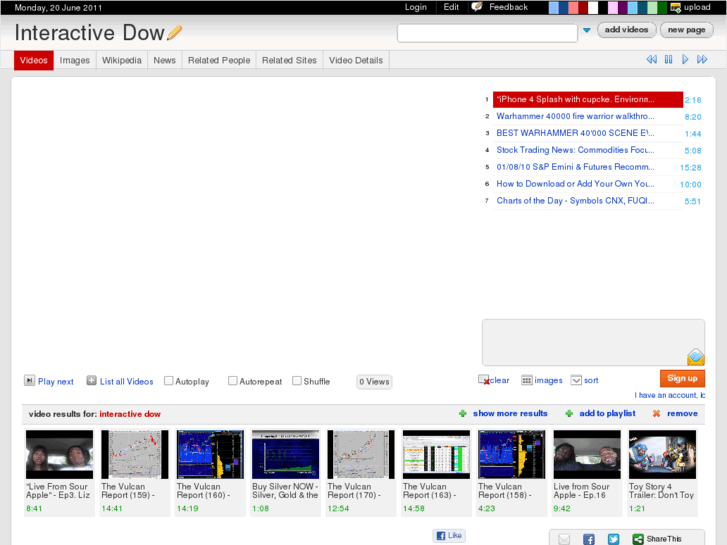Click the Feedback speech bubble icon

[477, 7]
